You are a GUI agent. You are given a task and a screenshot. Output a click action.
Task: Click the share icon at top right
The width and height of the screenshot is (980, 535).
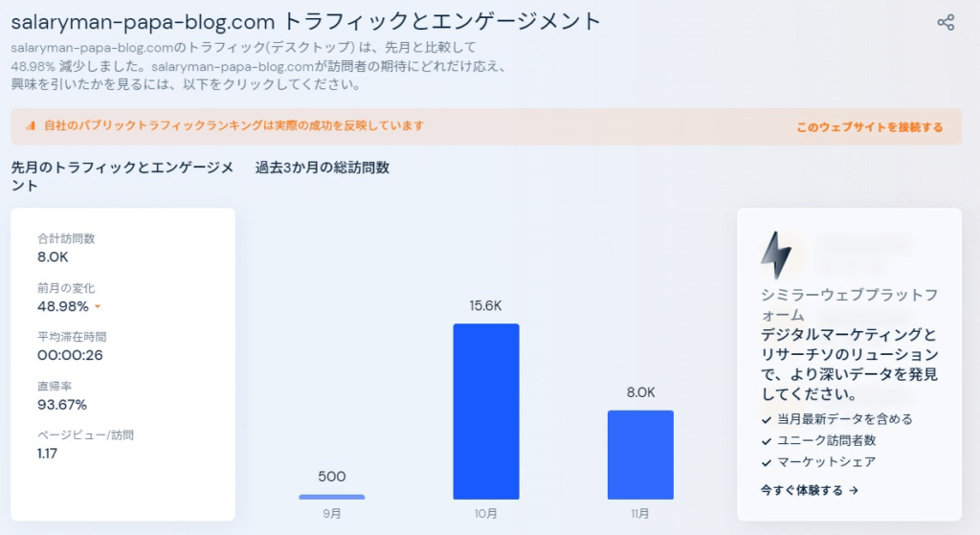coord(946,23)
